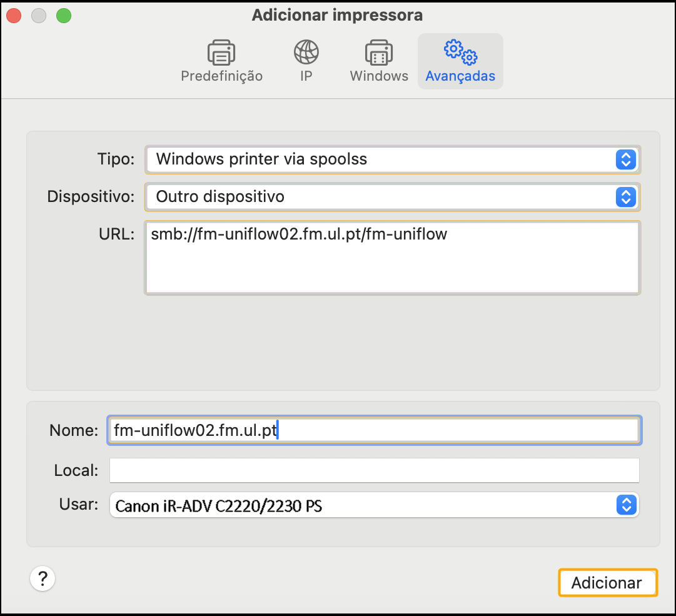The width and height of the screenshot is (676, 616).
Task: Expand the Windows printer via spoolss dropdown
Action: click(392, 159)
